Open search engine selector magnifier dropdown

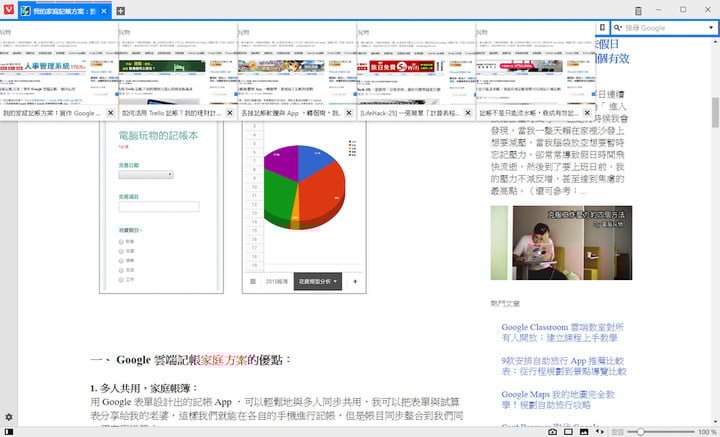click(x=618, y=28)
